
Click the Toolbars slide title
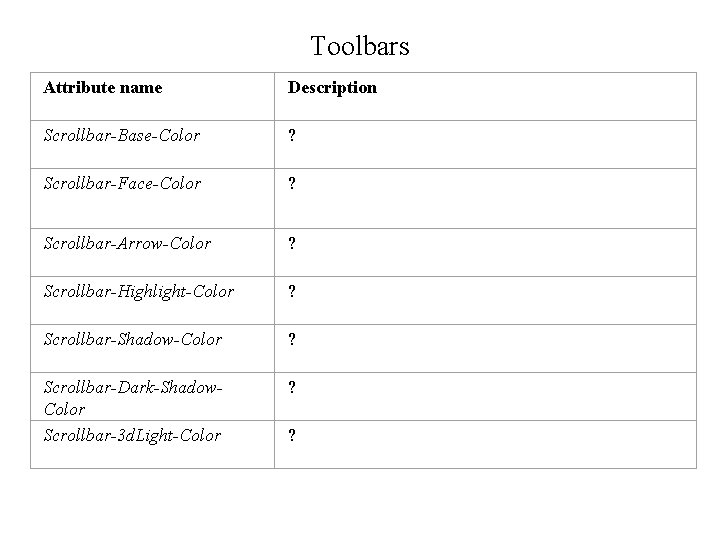[360, 46]
